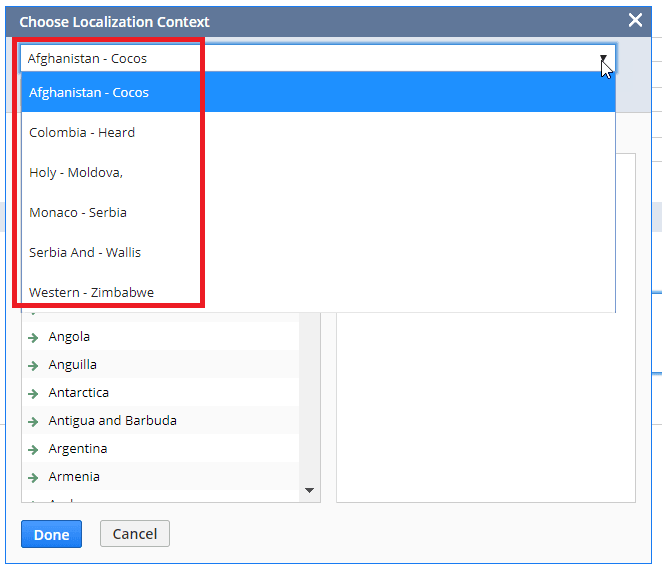Select Anguilla in the country list

pos(73,364)
